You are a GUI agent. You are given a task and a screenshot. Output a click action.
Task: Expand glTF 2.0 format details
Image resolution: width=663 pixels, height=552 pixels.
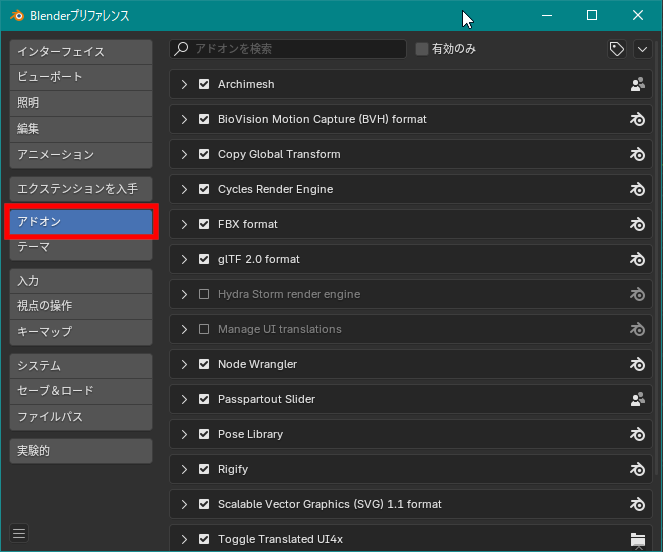click(184, 259)
